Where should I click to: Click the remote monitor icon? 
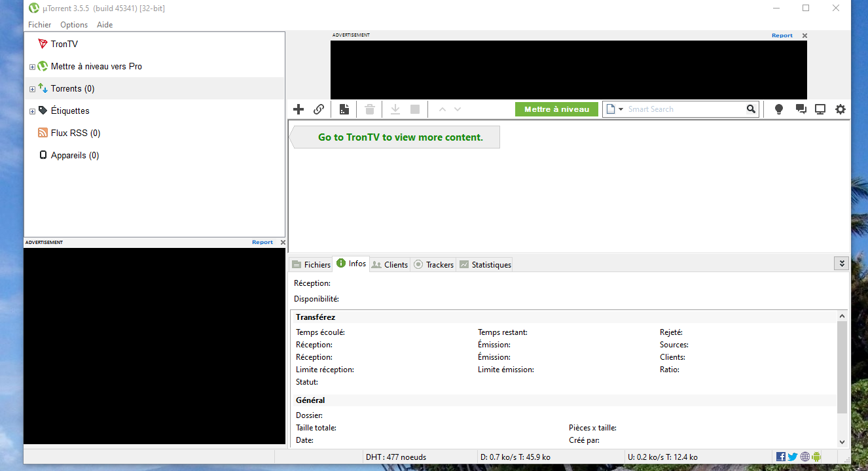tap(820, 109)
